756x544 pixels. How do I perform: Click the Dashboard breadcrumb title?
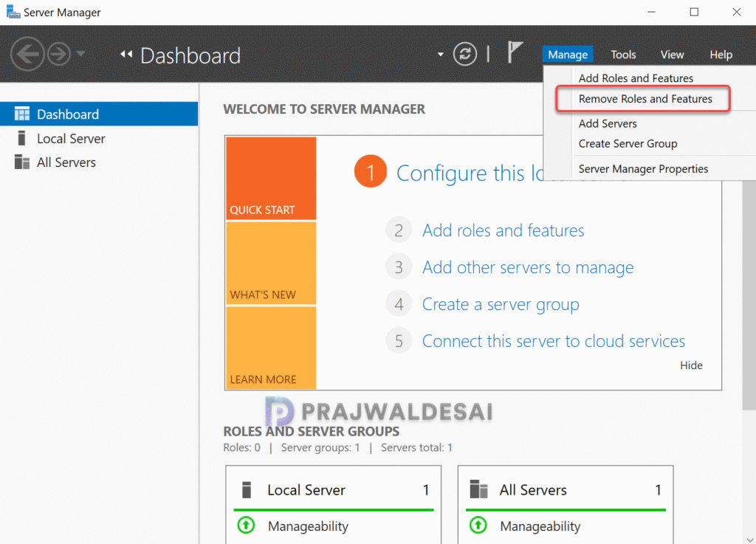tap(190, 55)
